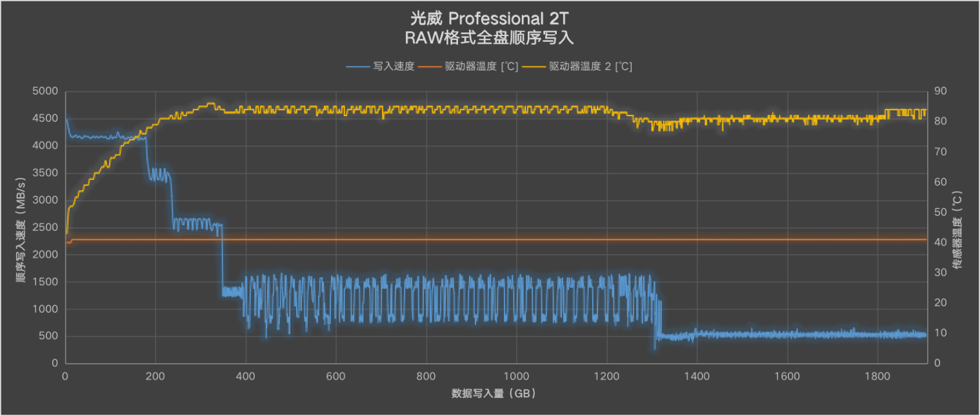The image size is (980, 416).
Task: Click the 3500 tick on left axis
Action: click(45, 173)
